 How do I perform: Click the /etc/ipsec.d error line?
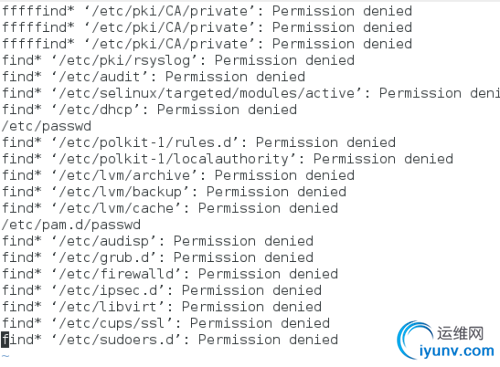pos(162,290)
